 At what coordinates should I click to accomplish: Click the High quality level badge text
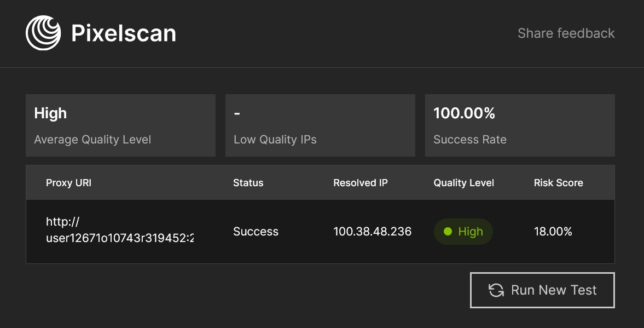coord(471,232)
